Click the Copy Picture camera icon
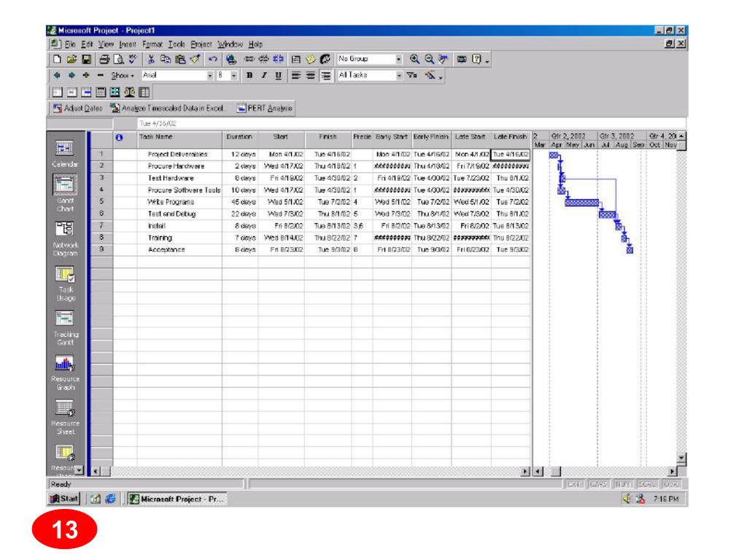 462,59
